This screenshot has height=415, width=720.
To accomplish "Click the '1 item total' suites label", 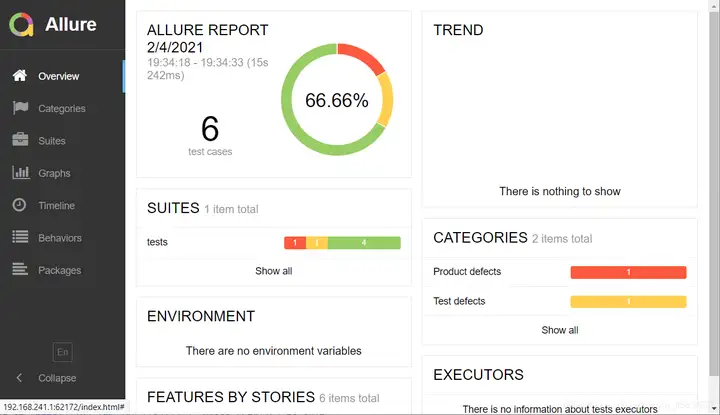I will coord(231,209).
